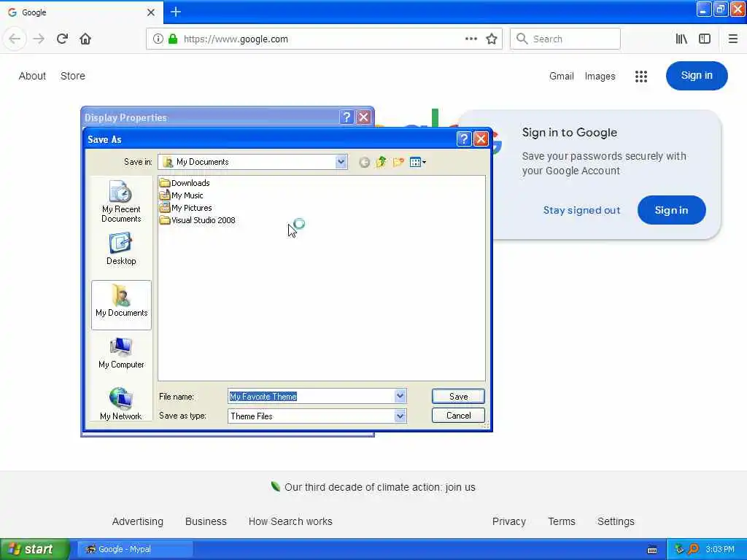The image size is (747, 560).
Task: Click the magnifier system tray icon
Action: tap(694, 549)
